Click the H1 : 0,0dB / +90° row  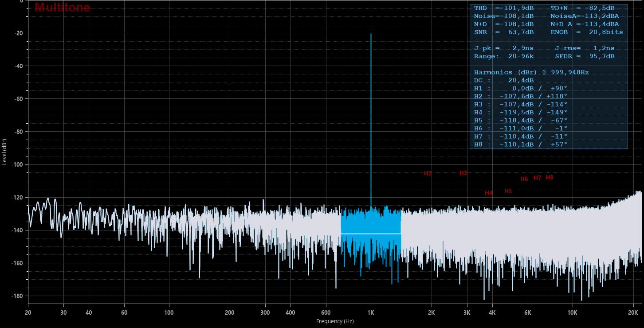pos(521,89)
